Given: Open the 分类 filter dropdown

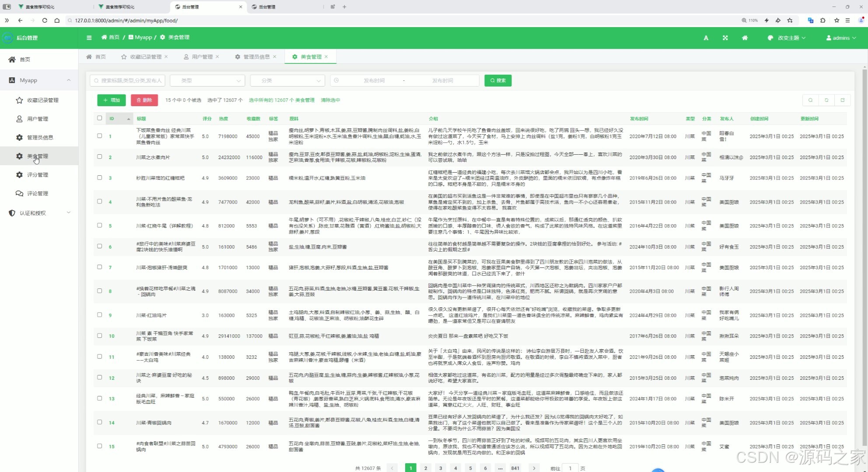Looking at the screenshot, I should click(x=287, y=80).
